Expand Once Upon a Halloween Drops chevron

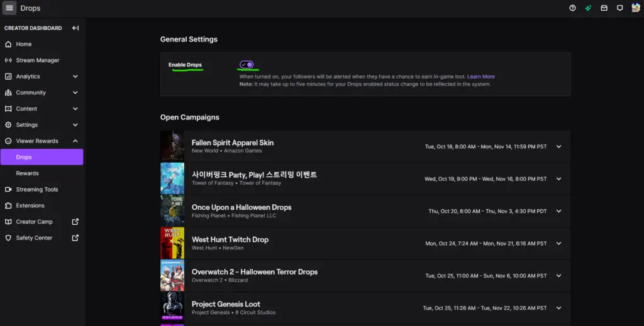pyautogui.click(x=558, y=211)
